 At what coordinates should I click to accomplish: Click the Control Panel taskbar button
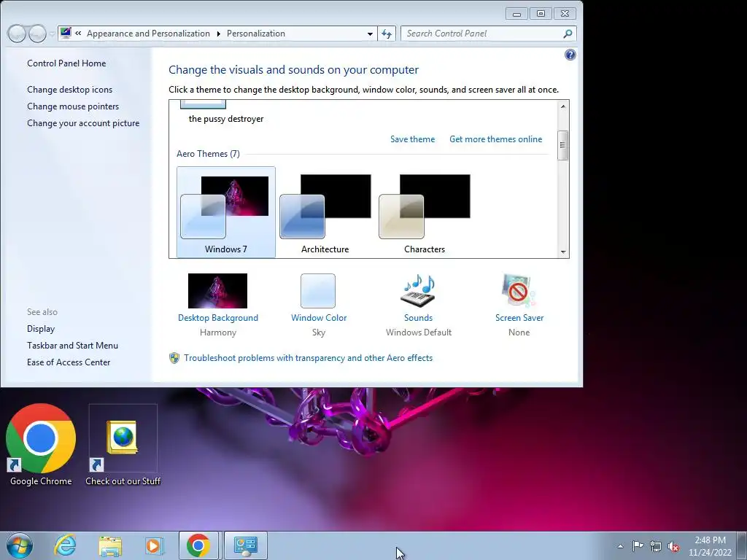pos(246,545)
